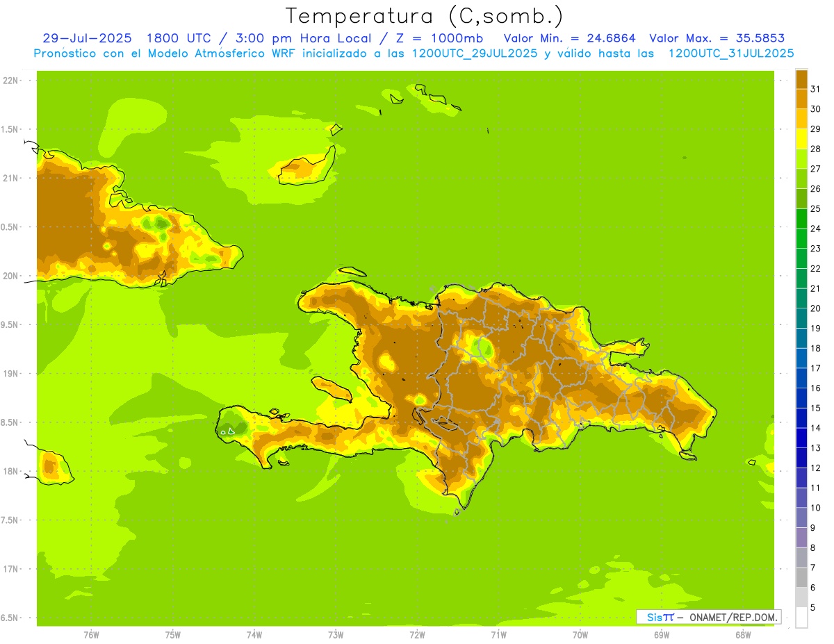Click the "73W" longitude axis label
Viewport: 834px width, 644px height.
point(336,635)
